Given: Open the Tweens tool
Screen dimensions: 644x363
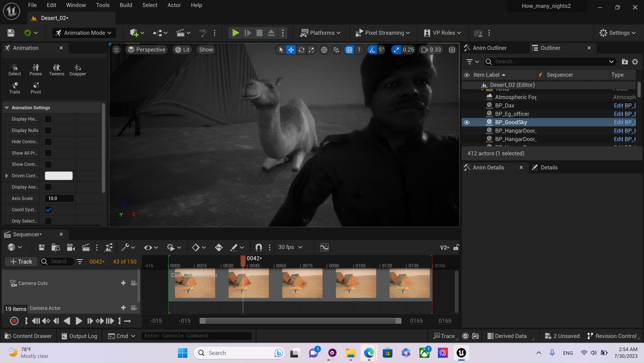Looking at the screenshot, I should coord(57,70).
